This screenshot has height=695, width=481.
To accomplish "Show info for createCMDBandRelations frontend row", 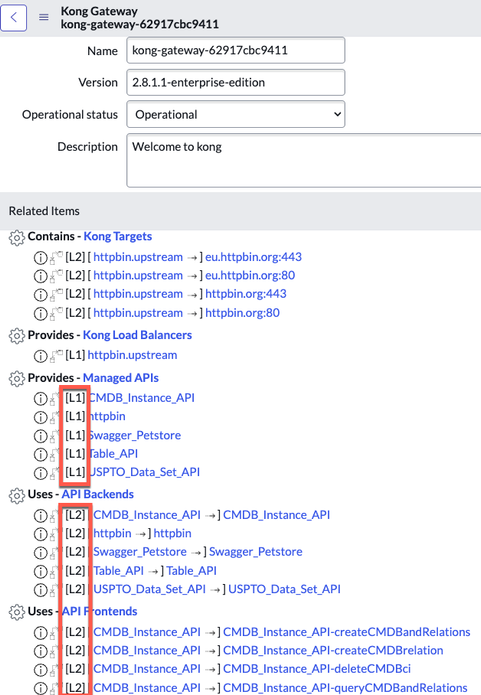I will [x=40, y=633].
